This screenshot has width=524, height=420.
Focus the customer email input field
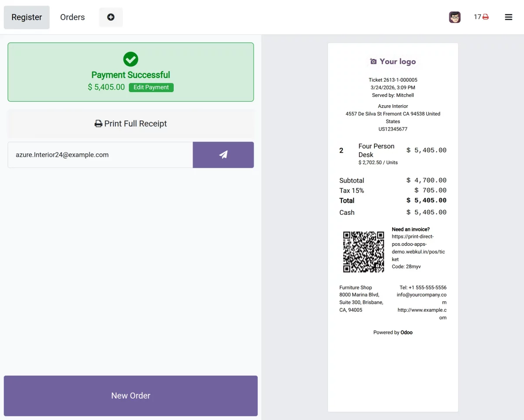[x=100, y=155]
